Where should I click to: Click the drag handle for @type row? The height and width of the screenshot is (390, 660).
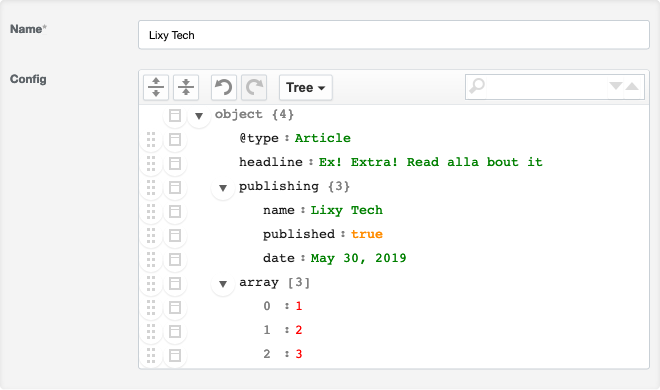point(151,139)
